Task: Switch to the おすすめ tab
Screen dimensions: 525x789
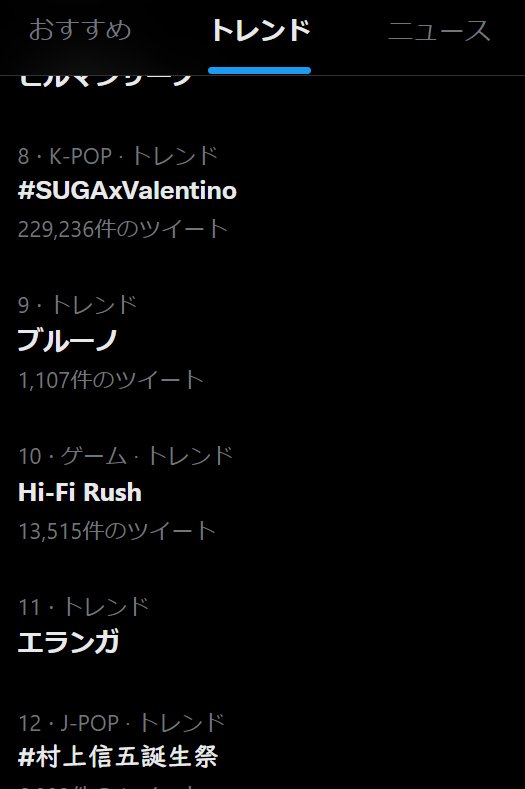Action: click(80, 30)
